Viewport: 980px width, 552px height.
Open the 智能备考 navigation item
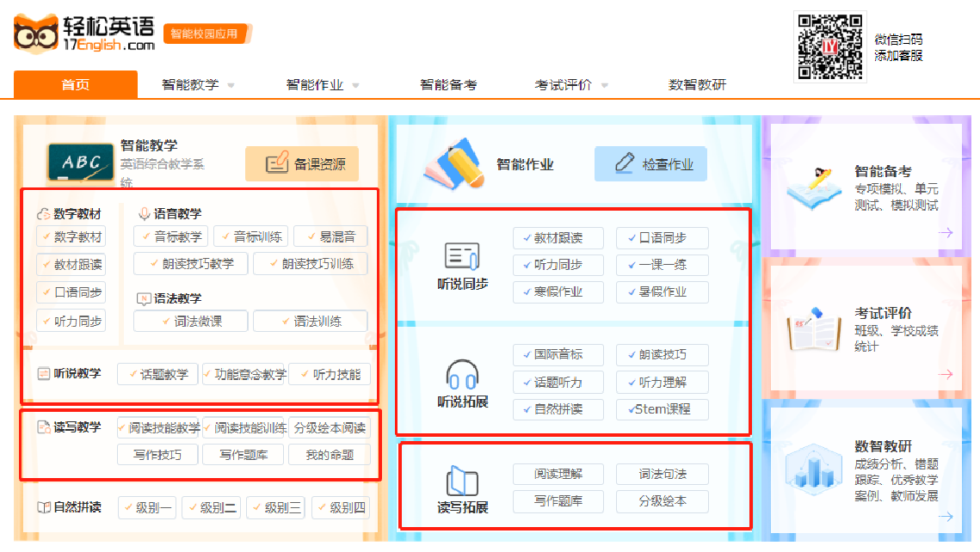point(448,84)
